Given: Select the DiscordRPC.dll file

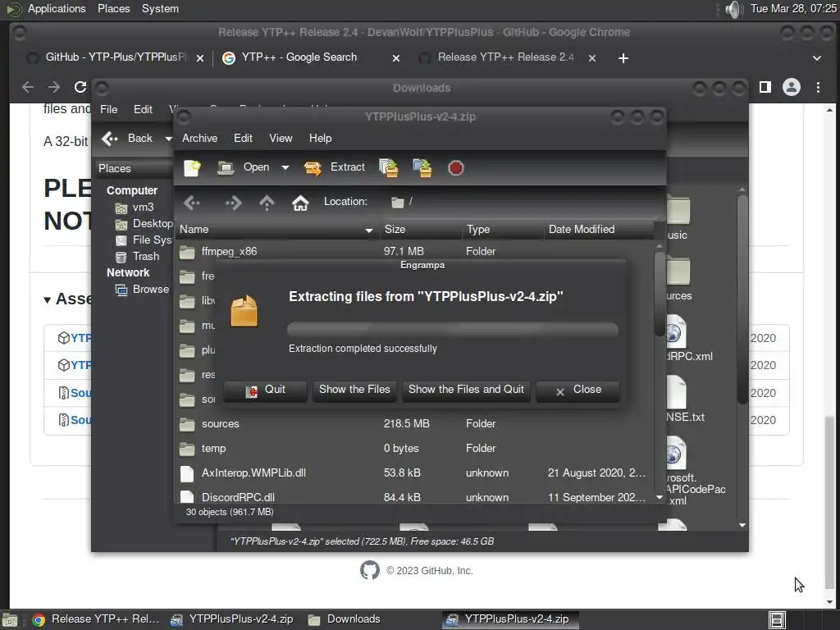Looking at the screenshot, I should click(x=415, y=497).
